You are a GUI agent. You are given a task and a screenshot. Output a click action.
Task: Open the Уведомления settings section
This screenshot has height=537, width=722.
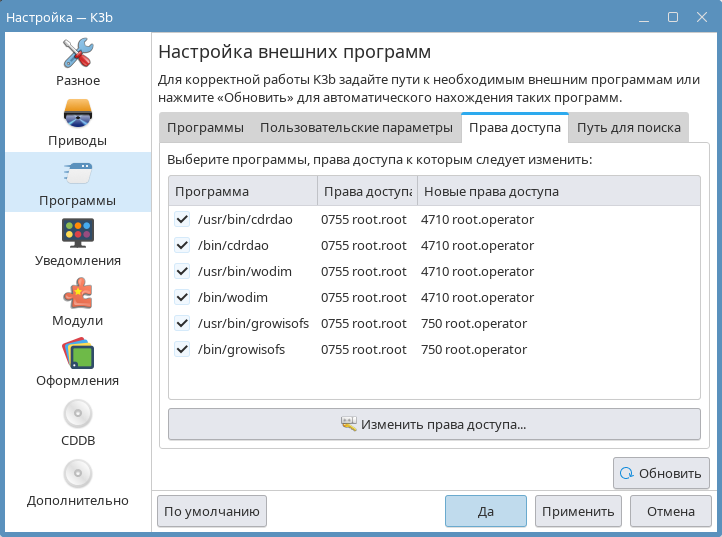[x=77, y=242]
